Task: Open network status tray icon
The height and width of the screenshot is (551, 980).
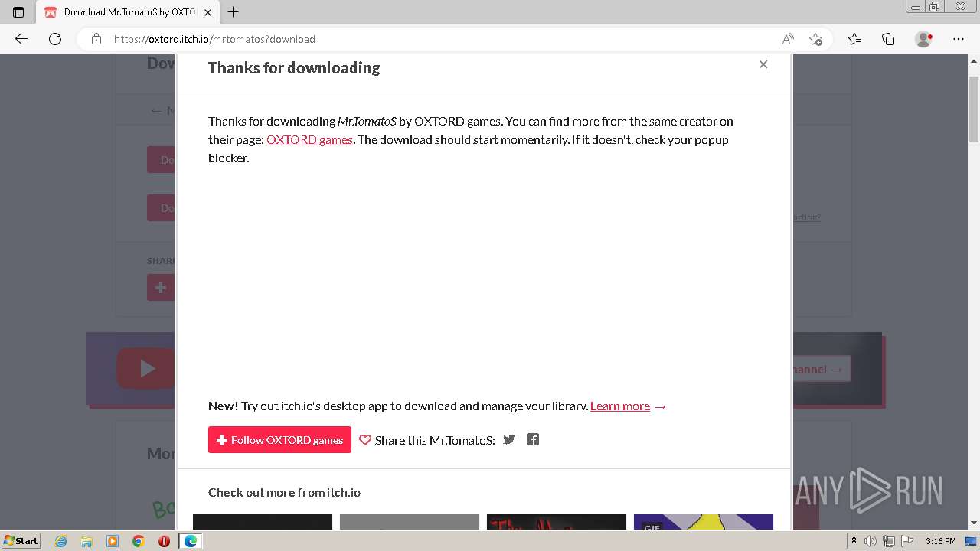Action: (x=889, y=541)
